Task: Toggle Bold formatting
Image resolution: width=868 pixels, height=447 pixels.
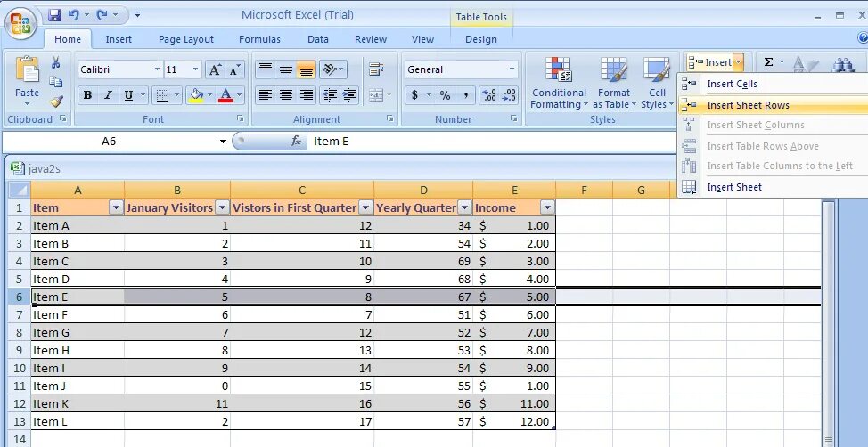Action: 87,95
